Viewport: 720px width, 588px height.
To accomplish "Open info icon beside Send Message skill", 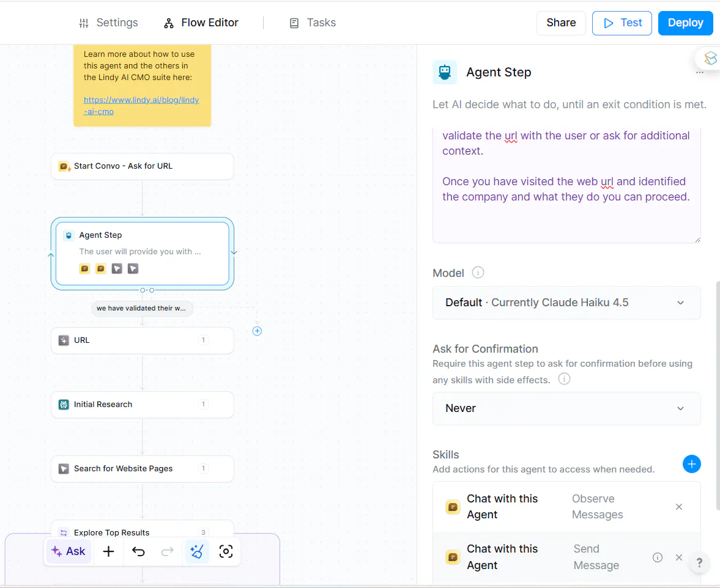I will tap(657, 557).
